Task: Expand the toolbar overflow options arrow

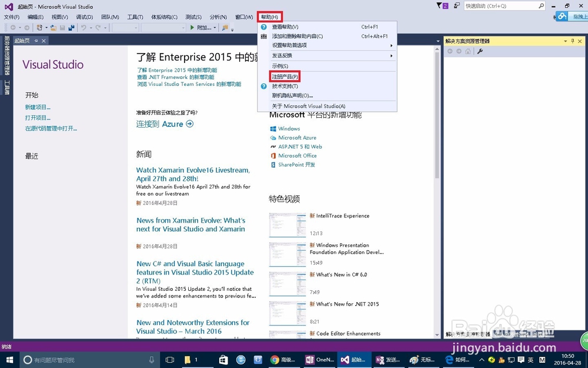Action: (232, 29)
